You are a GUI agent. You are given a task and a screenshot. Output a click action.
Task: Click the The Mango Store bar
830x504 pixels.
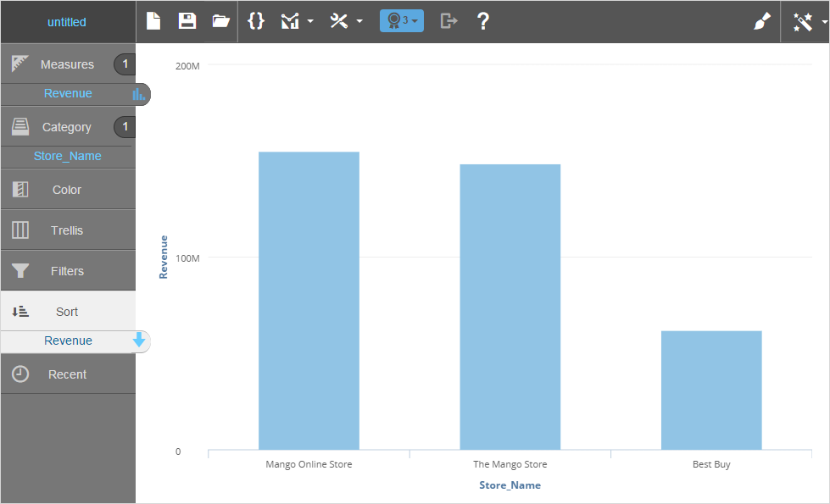click(510, 307)
